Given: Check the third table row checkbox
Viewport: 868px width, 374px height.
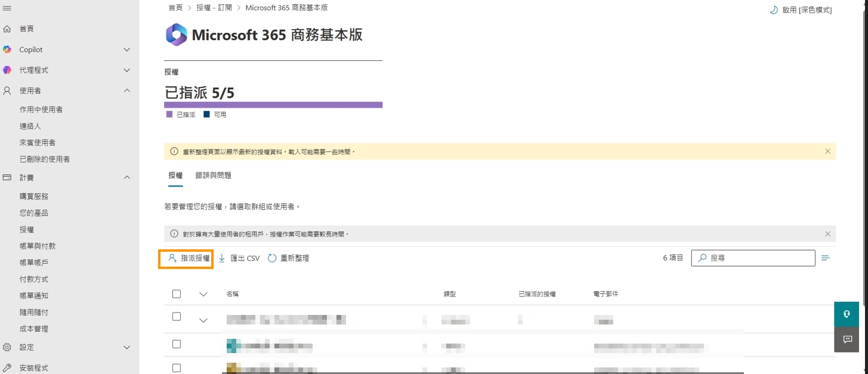Looking at the screenshot, I should [177, 368].
